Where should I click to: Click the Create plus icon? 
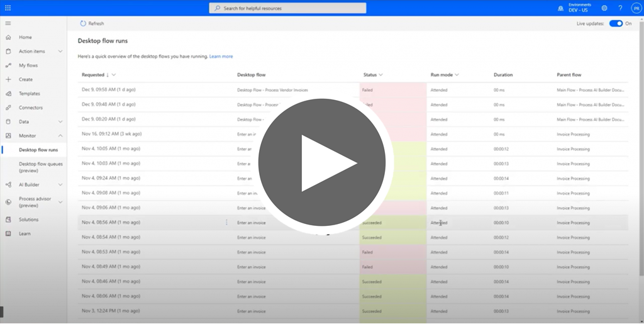tap(8, 79)
